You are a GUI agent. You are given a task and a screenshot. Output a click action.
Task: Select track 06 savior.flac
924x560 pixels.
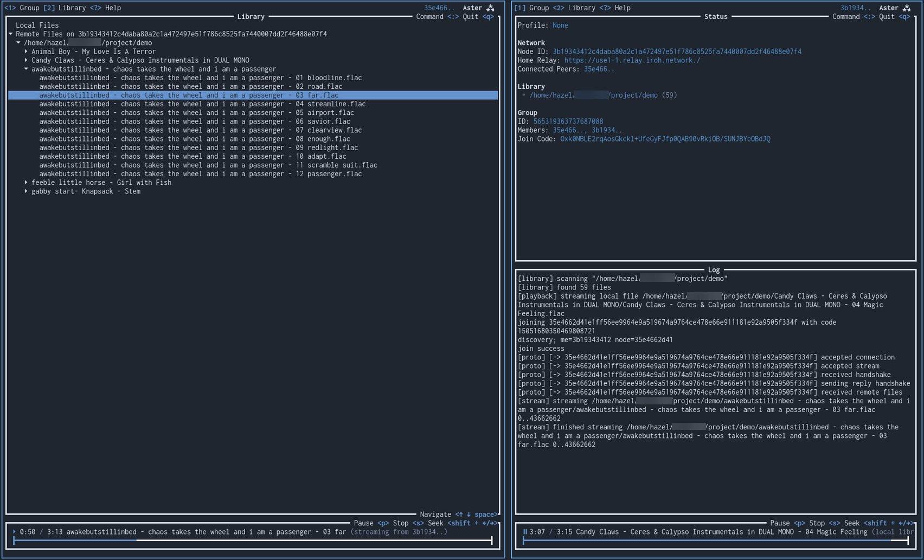tap(194, 121)
